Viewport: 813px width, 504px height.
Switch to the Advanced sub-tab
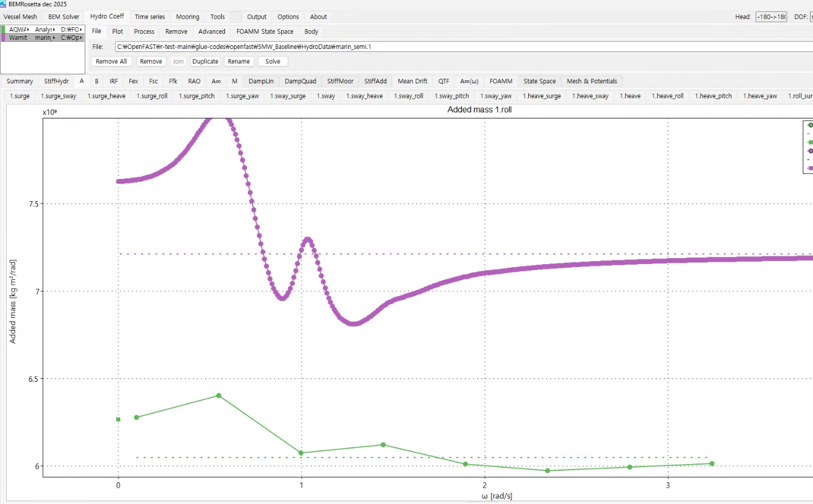(212, 31)
